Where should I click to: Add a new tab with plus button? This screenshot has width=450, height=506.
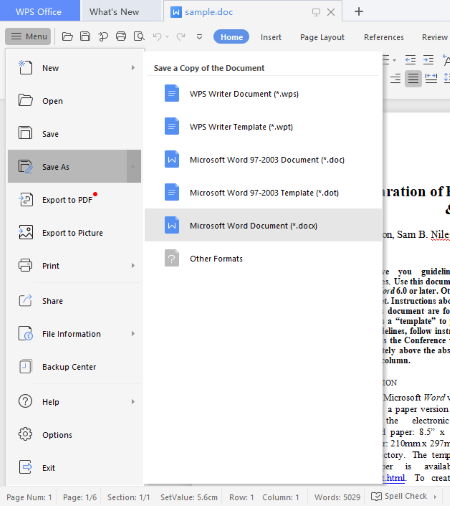click(x=359, y=12)
